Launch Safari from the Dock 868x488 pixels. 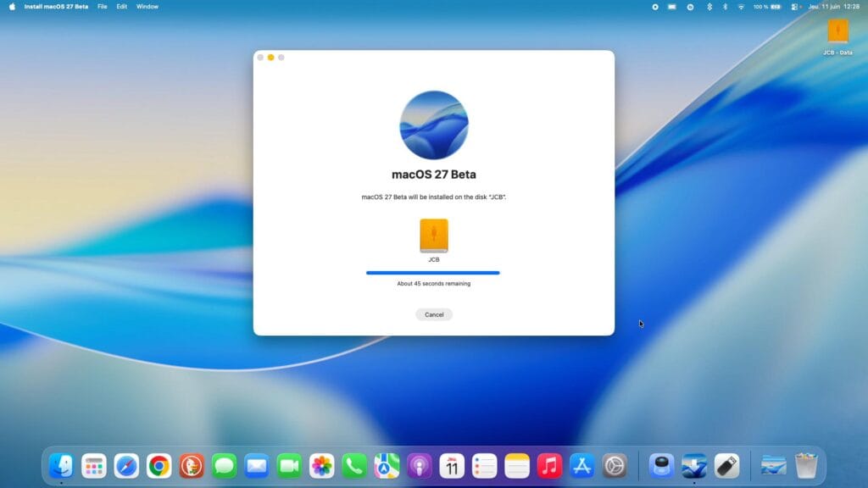pos(126,466)
